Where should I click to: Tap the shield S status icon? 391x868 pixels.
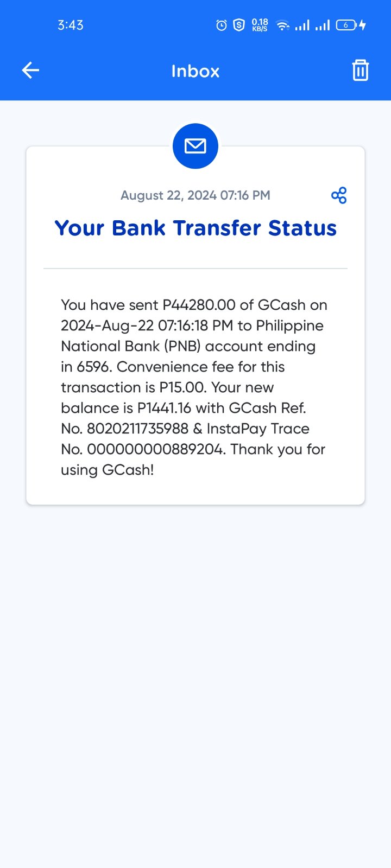(x=239, y=25)
